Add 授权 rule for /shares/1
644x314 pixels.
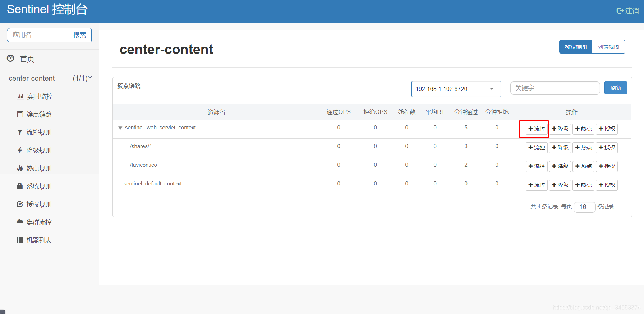(x=607, y=148)
